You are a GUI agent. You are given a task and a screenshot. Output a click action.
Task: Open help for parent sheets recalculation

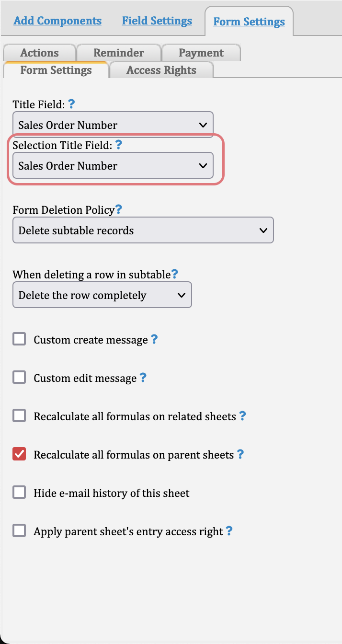pyautogui.click(x=240, y=454)
